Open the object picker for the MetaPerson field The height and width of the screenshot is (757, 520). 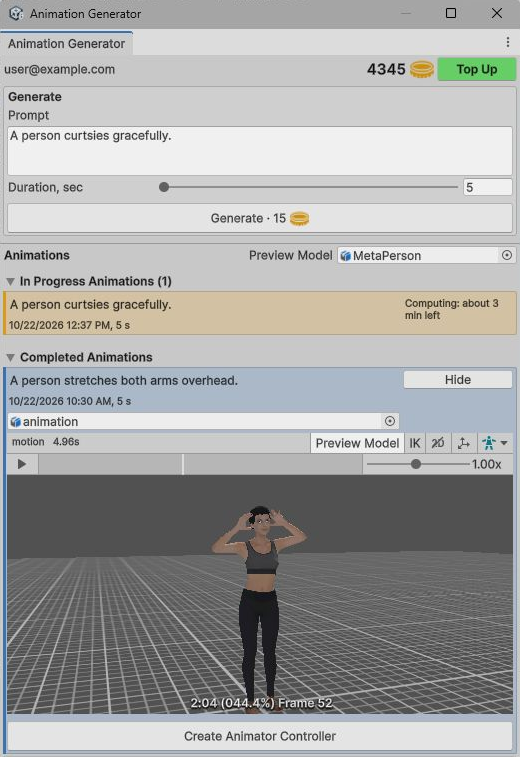pos(506,255)
